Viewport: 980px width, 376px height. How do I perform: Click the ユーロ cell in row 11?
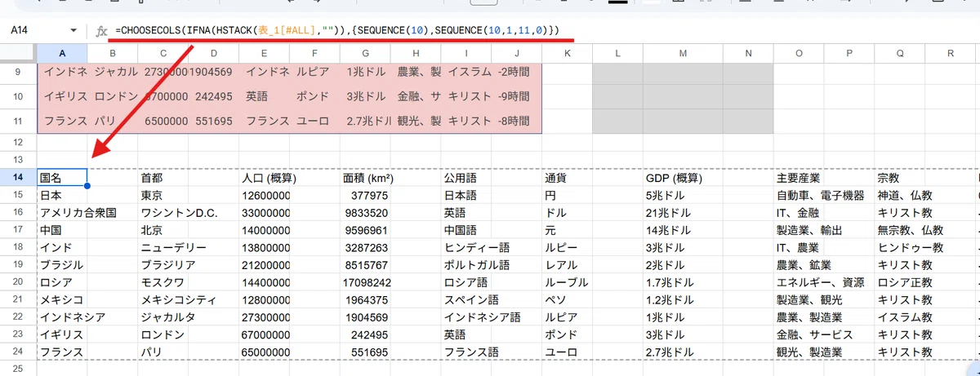[314, 122]
